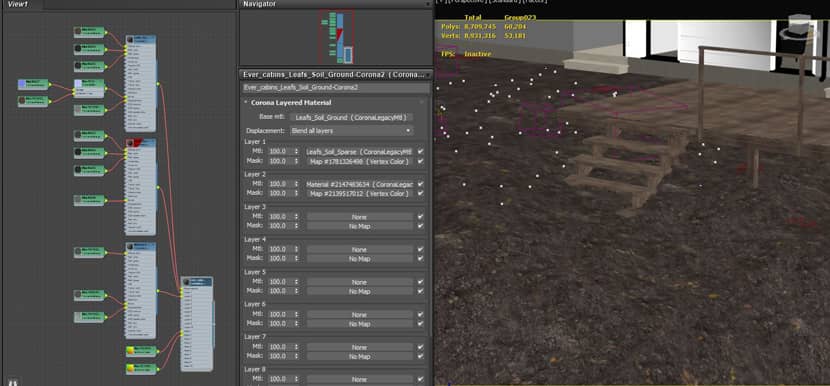
Task: Select the material node with red-cornered thumbnail
Action: coord(141,187)
